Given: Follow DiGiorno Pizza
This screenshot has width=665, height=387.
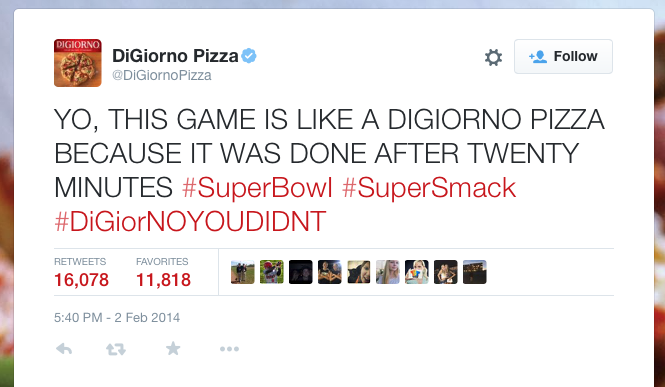Looking at the screenshot, I should [x=563, y=56].
